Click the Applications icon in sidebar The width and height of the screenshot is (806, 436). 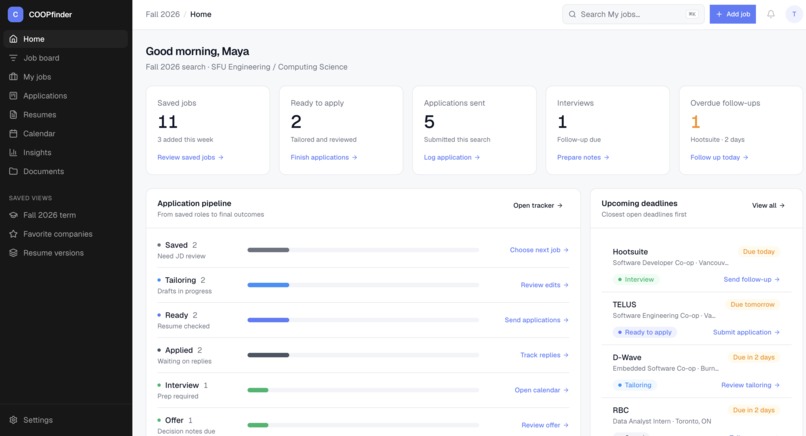pyautogui.click(x=13, y=96)
